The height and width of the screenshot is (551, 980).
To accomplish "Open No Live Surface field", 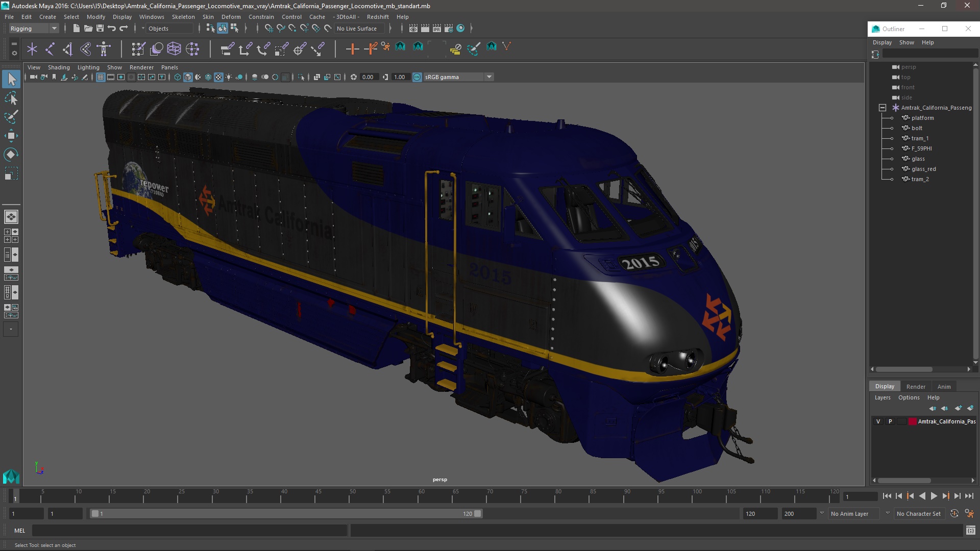I will tap(360, 29).
